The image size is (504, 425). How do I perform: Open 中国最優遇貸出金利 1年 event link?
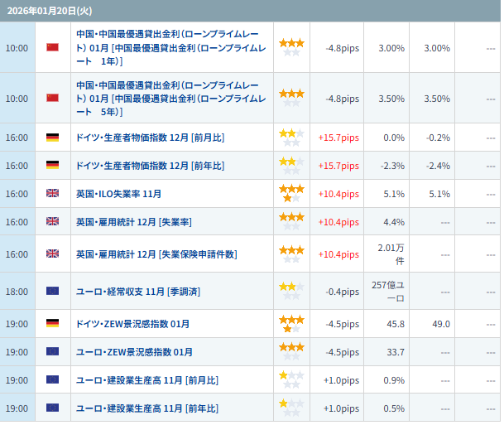[170, 47]
